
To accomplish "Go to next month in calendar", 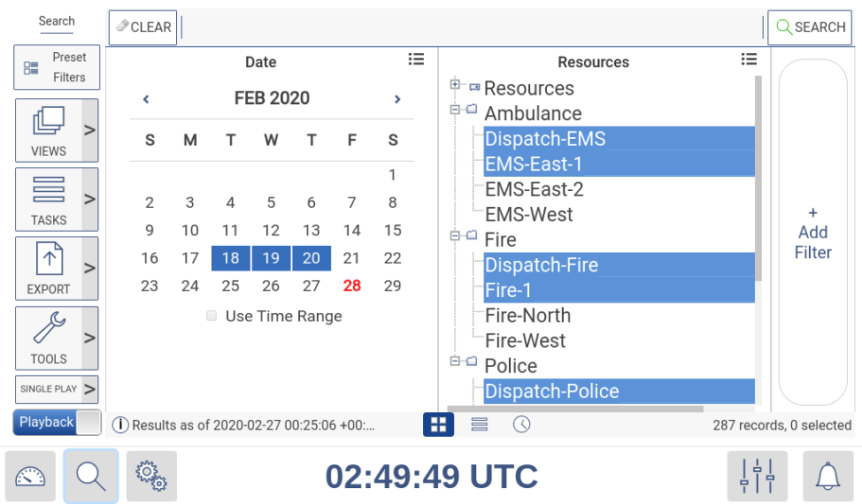I will click(x=397, y=99).
